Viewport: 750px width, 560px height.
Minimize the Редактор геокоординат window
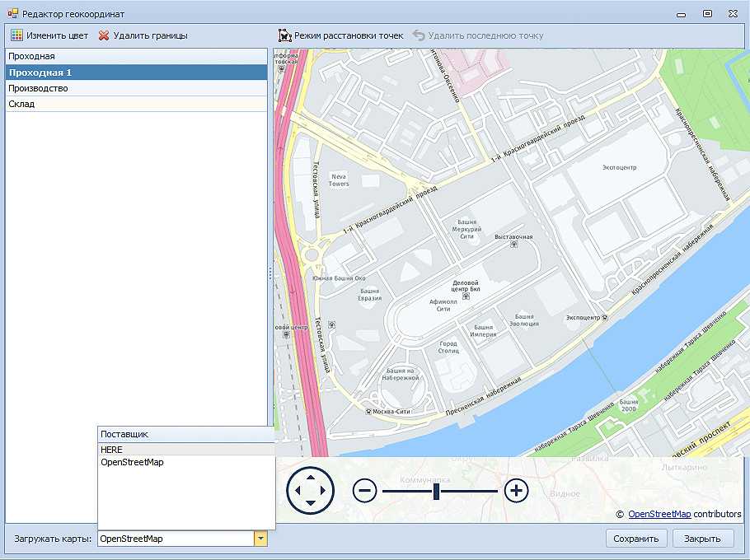pyautogui.click(x=681, y=15)
